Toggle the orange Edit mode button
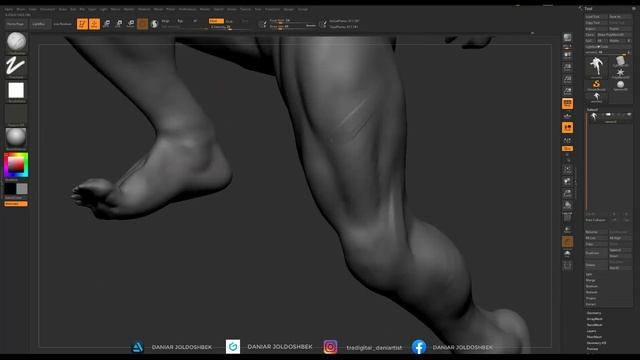 point(82,24)
